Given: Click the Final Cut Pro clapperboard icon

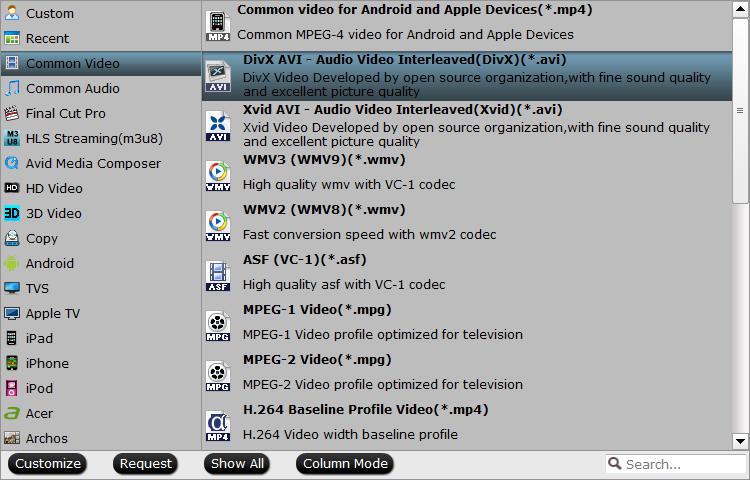Looking at the screenshot, I should pyautogui.click(x=12, y=113).
